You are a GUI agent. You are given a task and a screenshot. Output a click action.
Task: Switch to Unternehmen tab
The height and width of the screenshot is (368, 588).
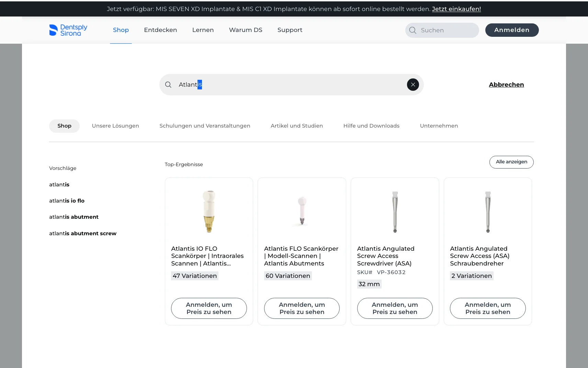coord(439,126)
